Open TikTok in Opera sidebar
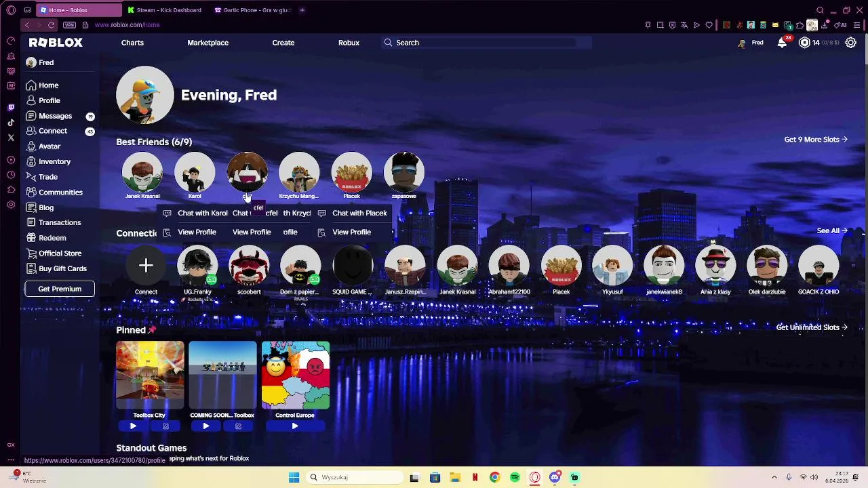This screenshot has height=488, width=868. click(x=11, y=123)
